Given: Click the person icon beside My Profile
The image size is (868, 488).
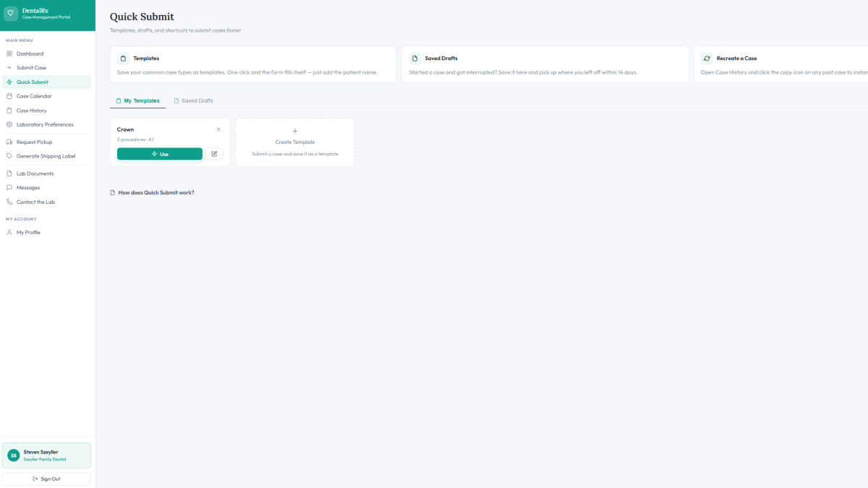Looking at the screenshot, I should click(x=9, y=232).
